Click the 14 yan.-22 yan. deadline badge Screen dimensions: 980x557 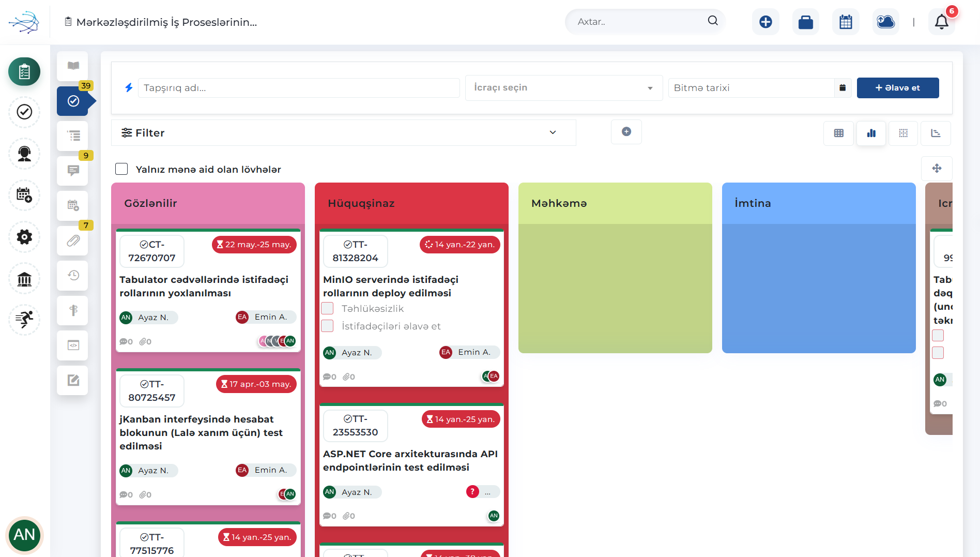[x=460, y=245]
